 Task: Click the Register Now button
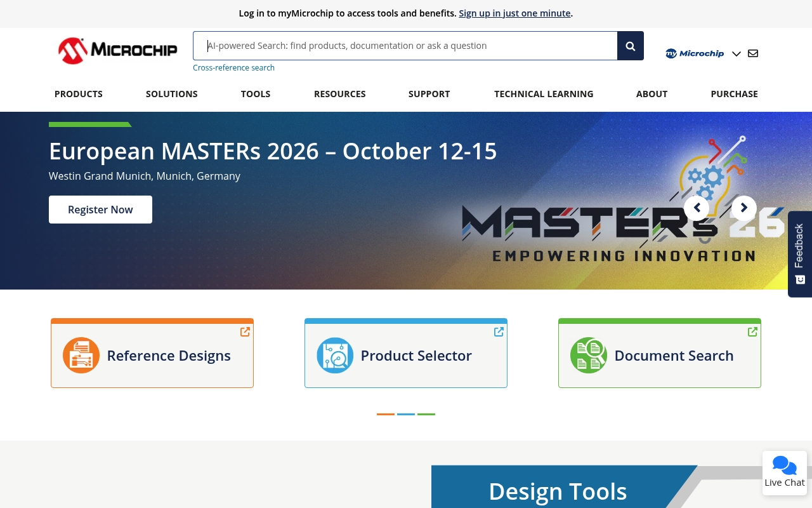pyautogui.click(x=100, y=210)
